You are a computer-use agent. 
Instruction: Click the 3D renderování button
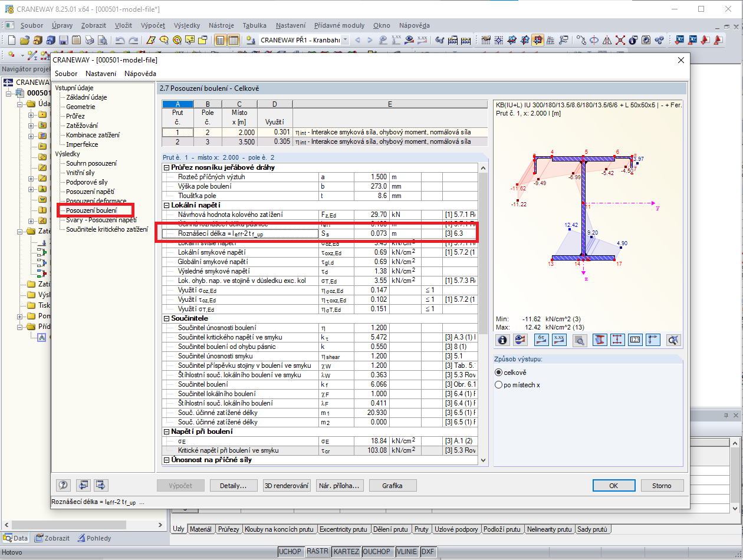(287, 486)
